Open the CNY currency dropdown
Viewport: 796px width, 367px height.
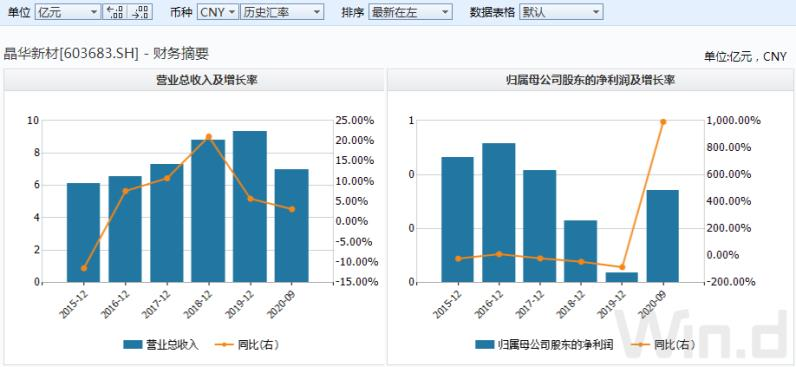(217, 12)
